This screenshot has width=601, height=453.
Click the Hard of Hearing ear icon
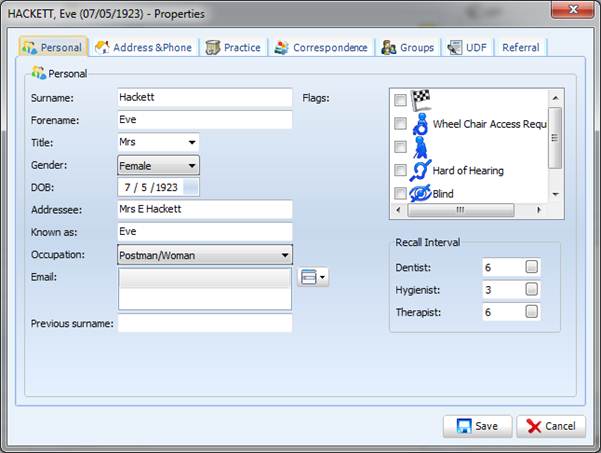pos(421,170)
